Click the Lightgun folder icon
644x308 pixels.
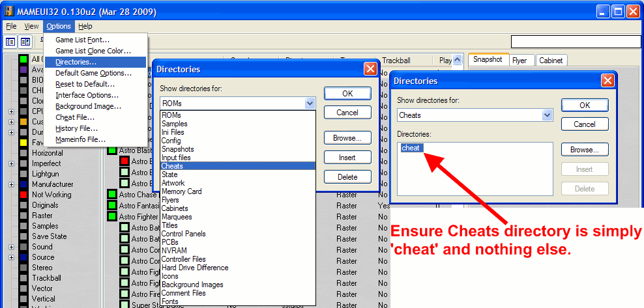[x=24, y=174]
